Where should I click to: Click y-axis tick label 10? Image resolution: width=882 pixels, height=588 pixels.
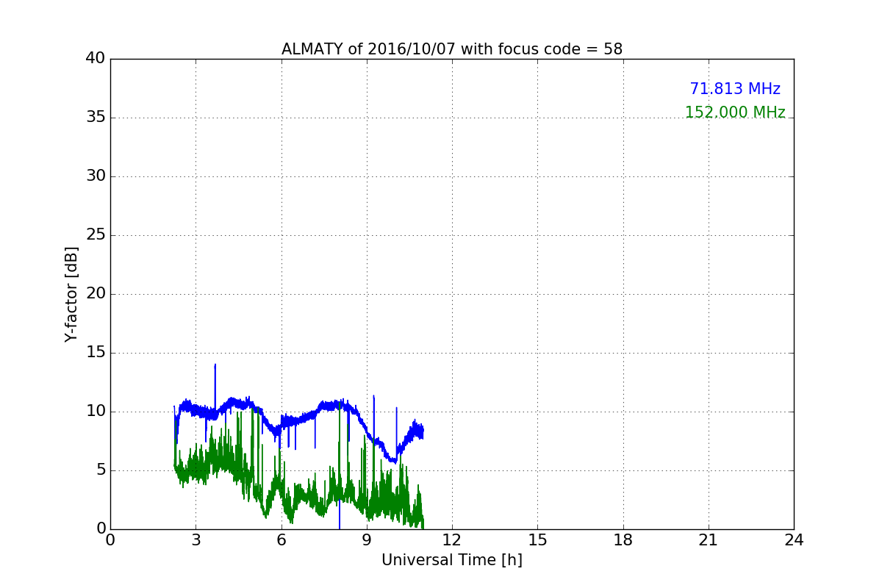[x=96, y=412]
